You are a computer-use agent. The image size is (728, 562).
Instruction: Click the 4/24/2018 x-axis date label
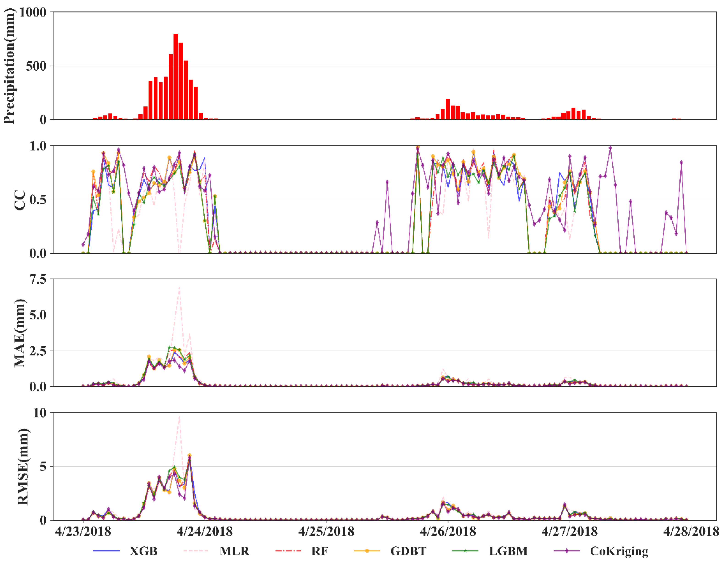tap(205, 531)
